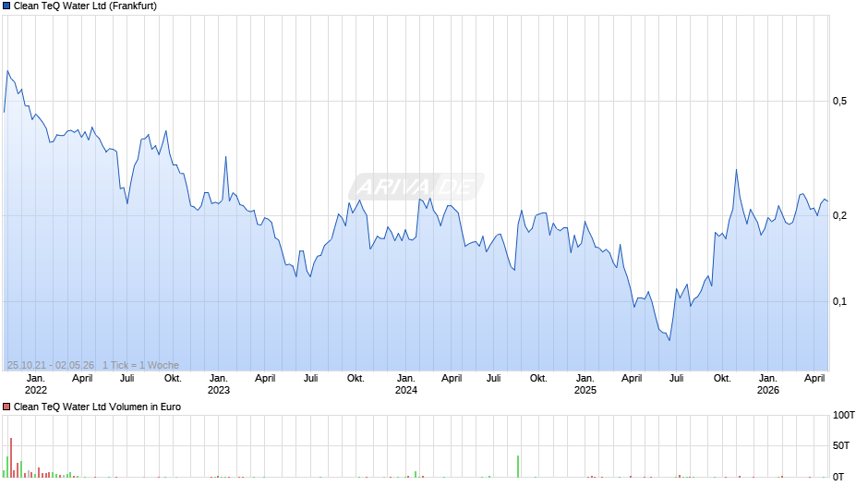Click the '100T' volume axis label
868x486 pixels.
pyautogui.click(x=844, y=415)
